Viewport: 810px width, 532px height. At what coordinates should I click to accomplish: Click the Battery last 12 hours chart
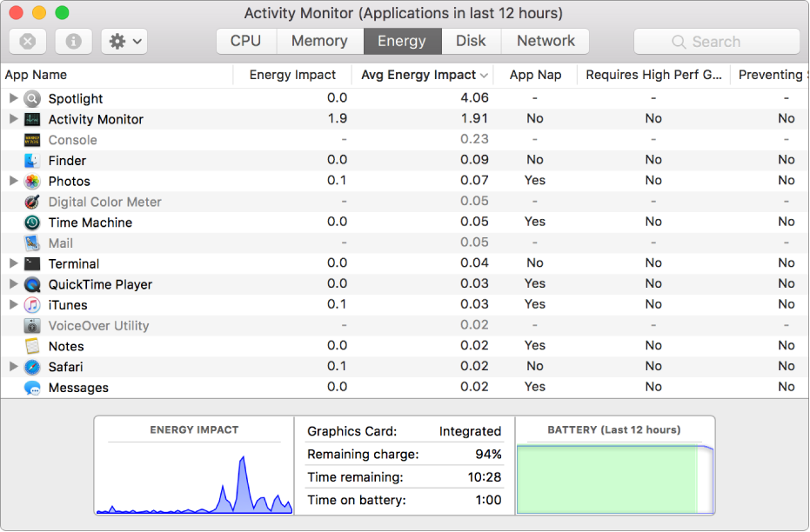(x=615, y=478)
